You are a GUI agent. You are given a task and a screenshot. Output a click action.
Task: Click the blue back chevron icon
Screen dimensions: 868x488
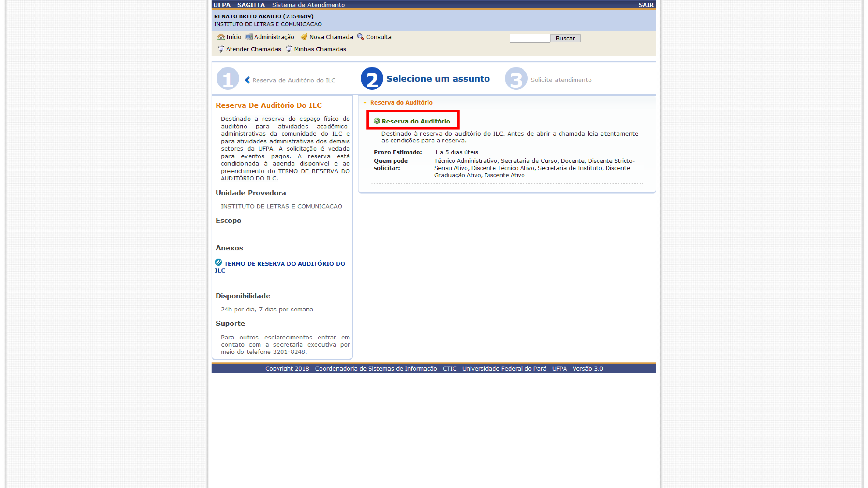pyautogui.click(x=247, y=80)
